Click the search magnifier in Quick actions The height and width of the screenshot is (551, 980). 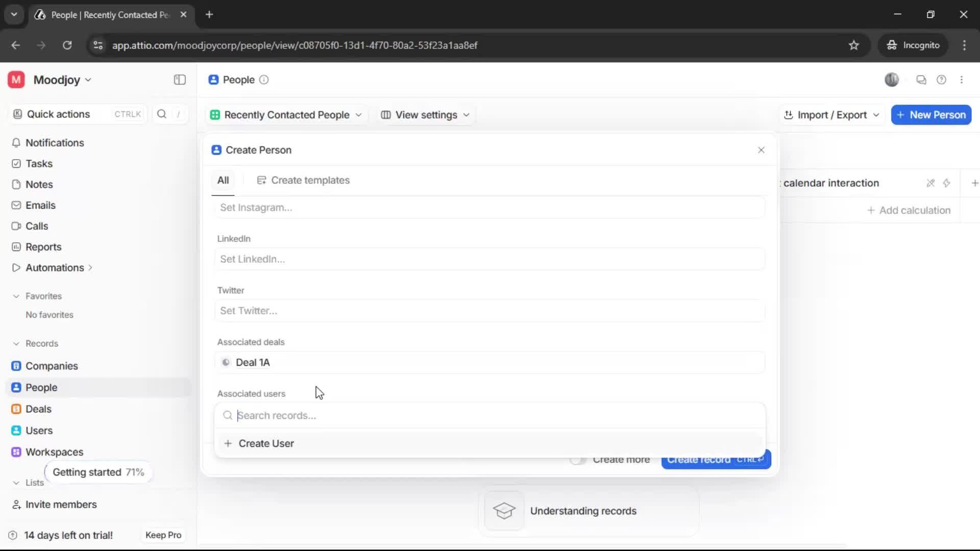coord(161,114)
